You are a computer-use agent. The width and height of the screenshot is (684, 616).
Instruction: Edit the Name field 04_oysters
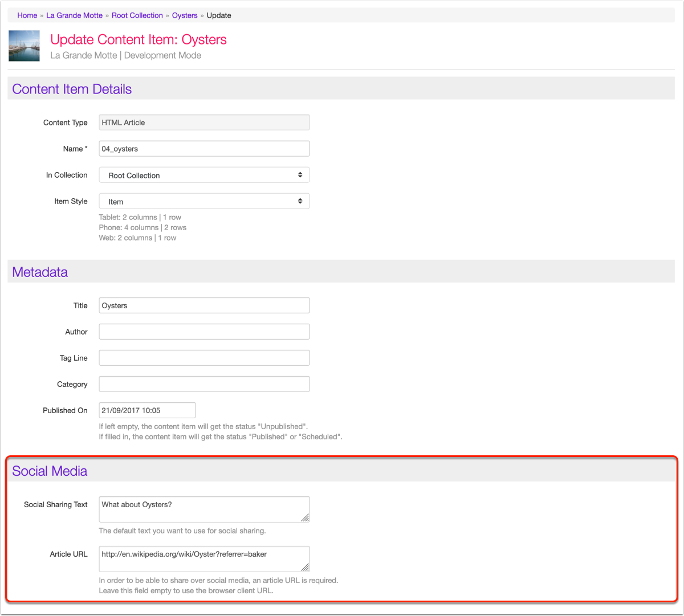click(x=204, y=149)
